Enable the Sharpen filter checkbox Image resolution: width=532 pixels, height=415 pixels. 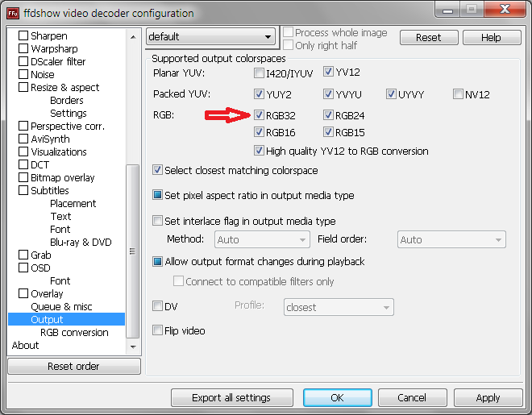tap(23, 35)
